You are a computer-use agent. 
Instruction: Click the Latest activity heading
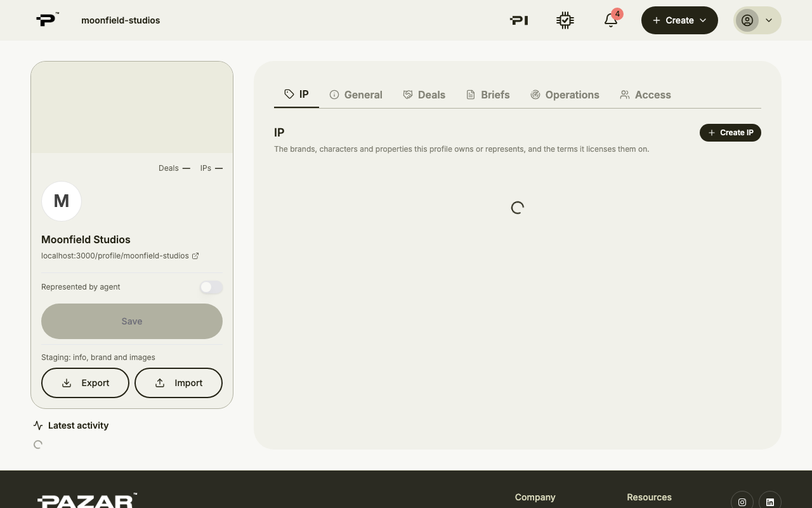(x=78, y=425)
